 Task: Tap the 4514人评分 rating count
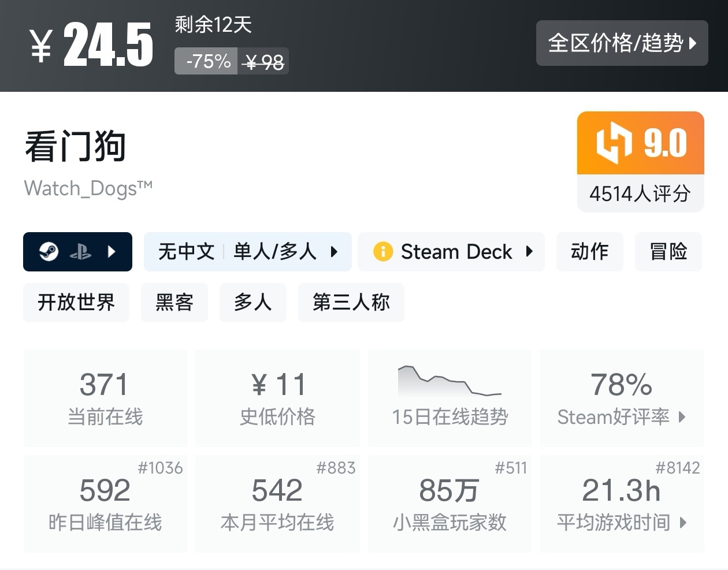click(x=640, y=194)
